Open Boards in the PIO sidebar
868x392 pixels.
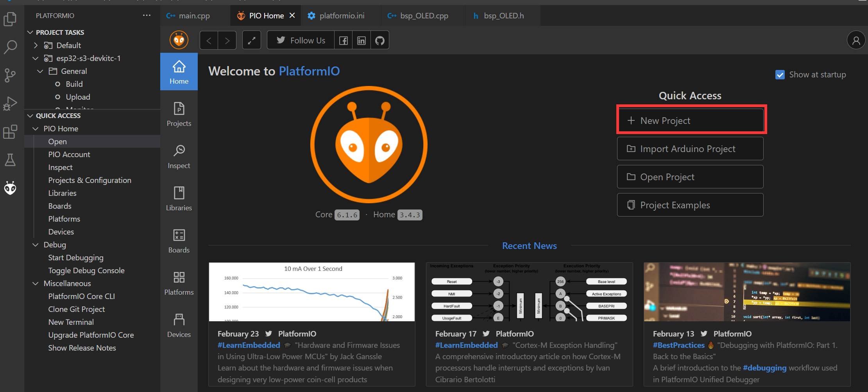tap(179, 241)
